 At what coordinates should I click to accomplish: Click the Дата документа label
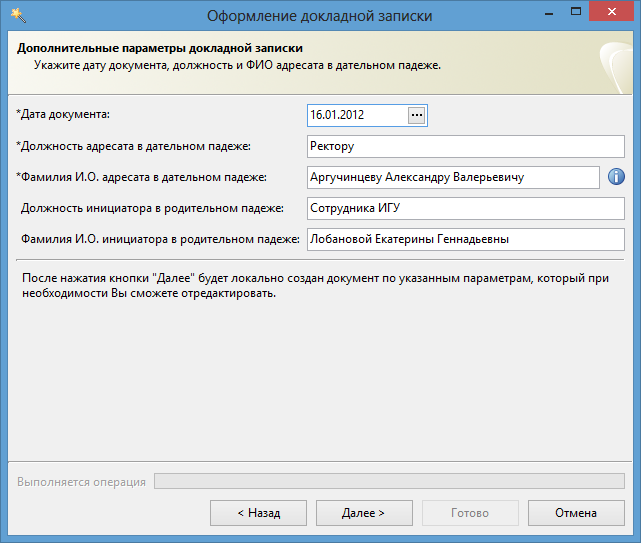63,115
